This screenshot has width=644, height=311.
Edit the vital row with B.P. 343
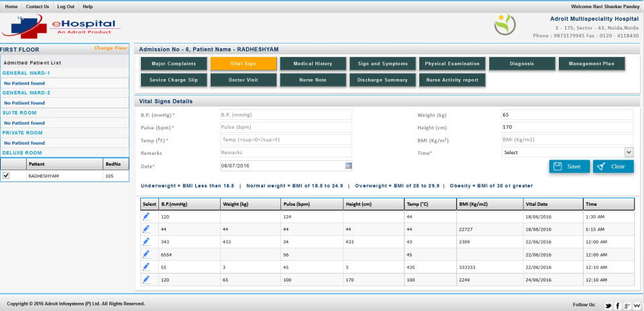146,241
